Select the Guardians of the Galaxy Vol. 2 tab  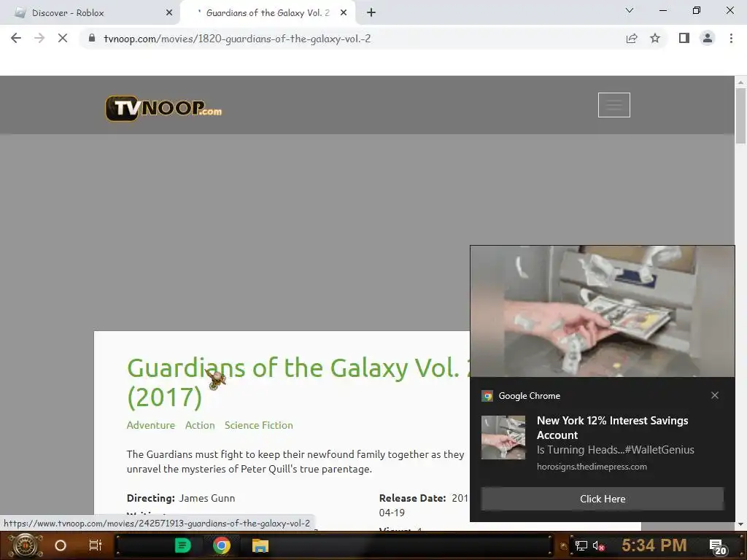click(x=267, y=13)
